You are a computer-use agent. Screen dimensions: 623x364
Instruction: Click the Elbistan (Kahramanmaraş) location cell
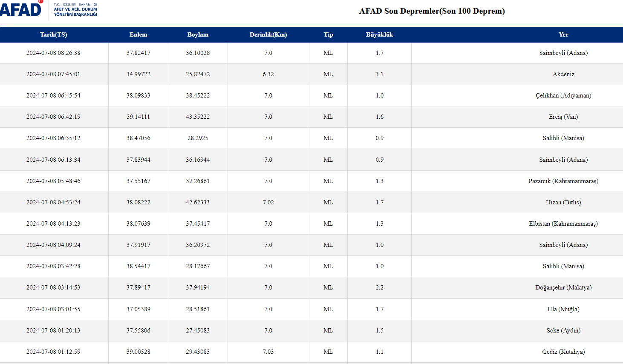coord(563,224)
